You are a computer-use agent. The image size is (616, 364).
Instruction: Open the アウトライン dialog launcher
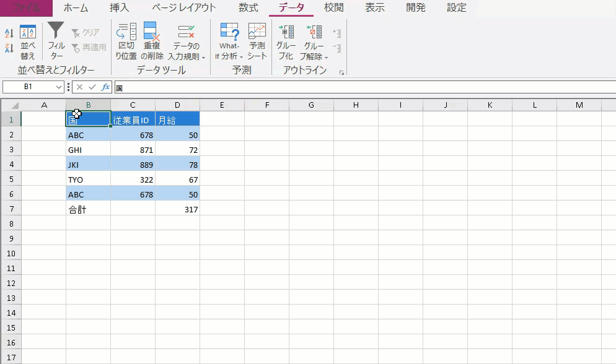point(341,73)
